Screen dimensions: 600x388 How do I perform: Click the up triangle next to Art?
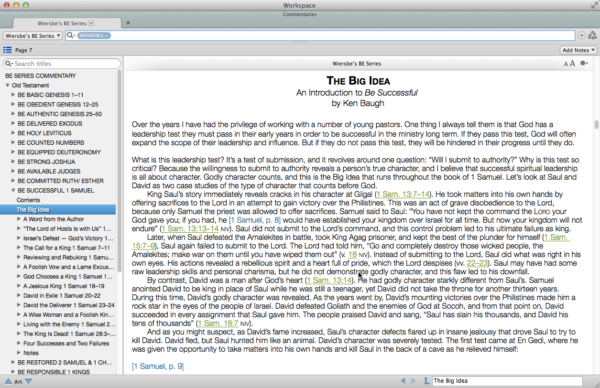click(x=8, y=381)
